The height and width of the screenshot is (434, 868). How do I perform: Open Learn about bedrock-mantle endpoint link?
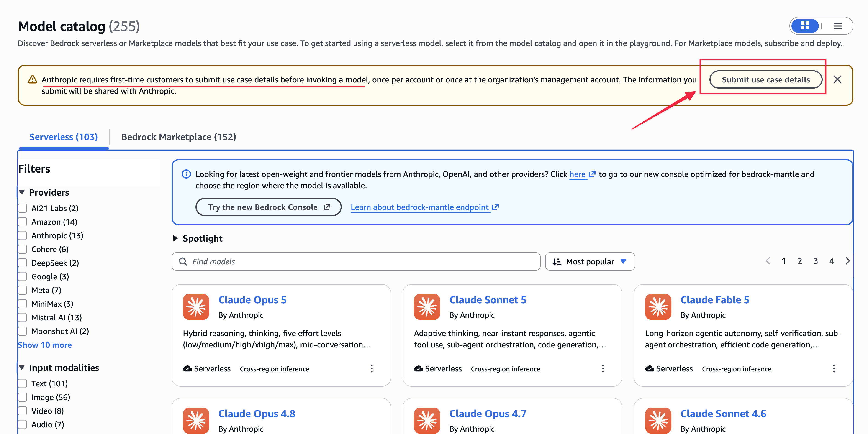click(424, 207)
